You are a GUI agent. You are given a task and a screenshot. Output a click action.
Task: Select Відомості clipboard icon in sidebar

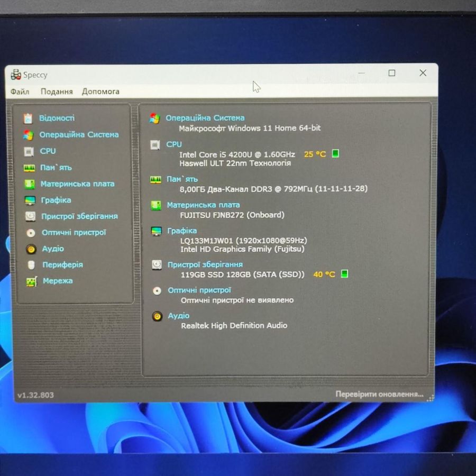tap(28, 118)
